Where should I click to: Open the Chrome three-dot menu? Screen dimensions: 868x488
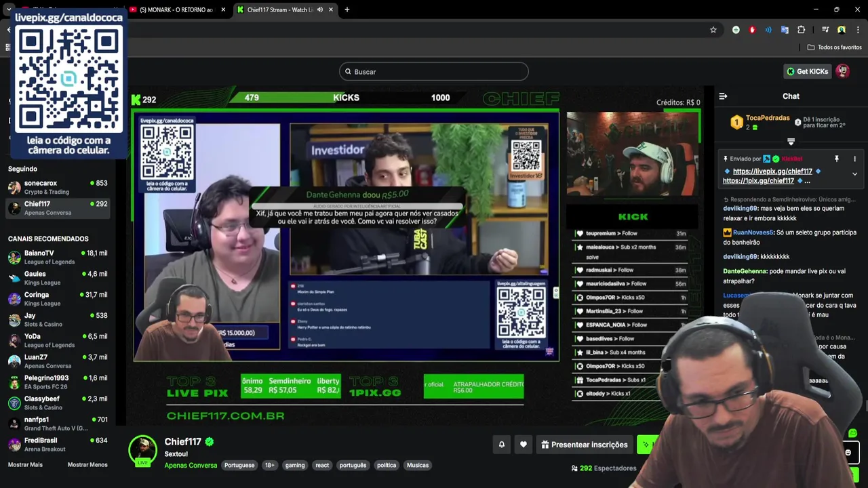[858, 30]
